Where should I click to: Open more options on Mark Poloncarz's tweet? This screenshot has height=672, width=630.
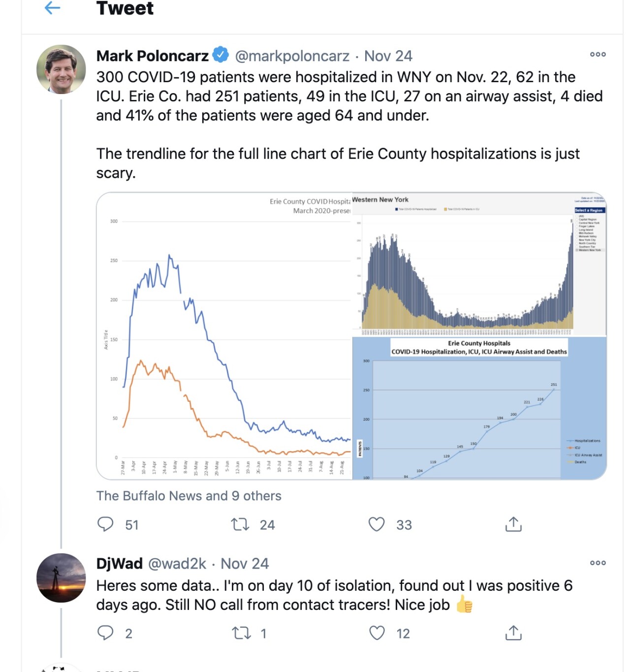[x=598, y=54]
